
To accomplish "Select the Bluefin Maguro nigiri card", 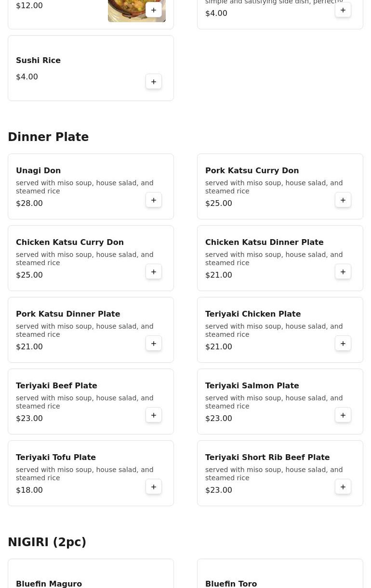I will pos(91,574).
